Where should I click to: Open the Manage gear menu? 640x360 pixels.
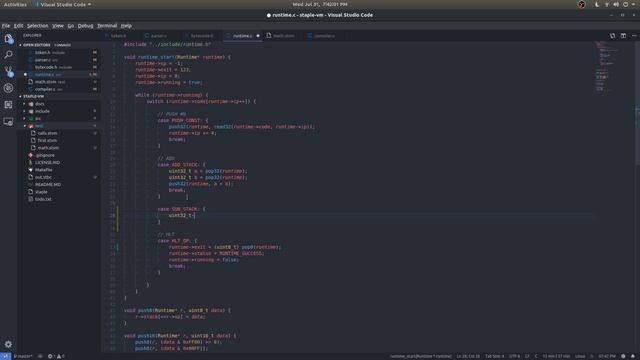[x=8, y=344]
